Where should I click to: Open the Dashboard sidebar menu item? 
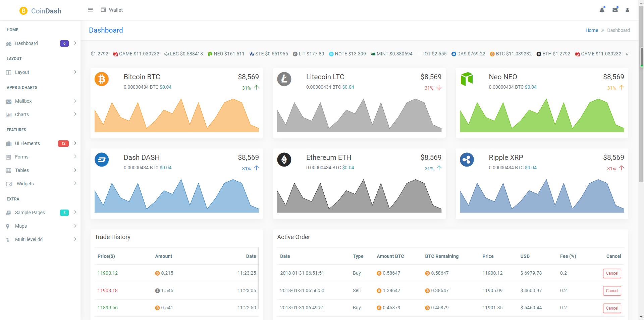pos(40,43)
